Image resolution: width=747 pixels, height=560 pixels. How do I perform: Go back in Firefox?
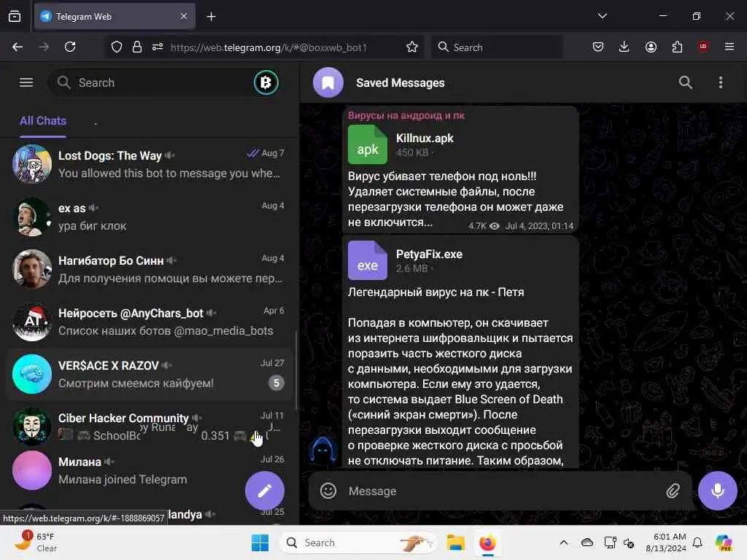(x=18, y=47)
